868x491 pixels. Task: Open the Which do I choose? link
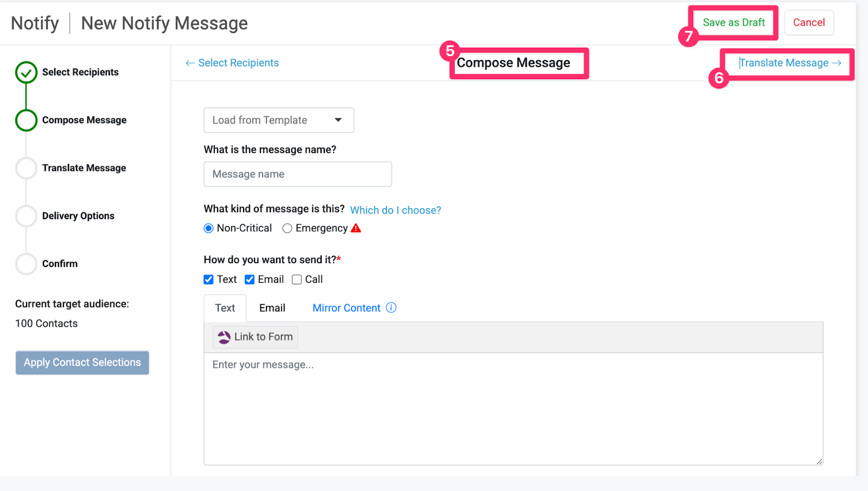pos(395,210)
